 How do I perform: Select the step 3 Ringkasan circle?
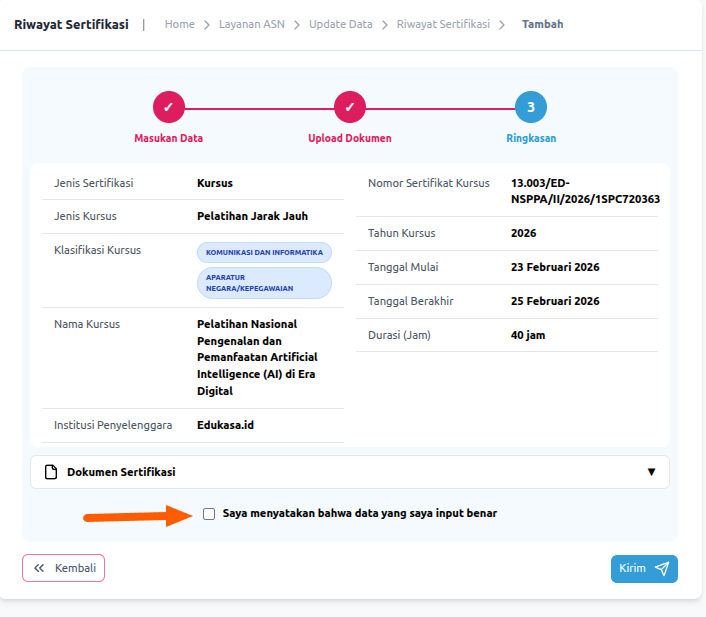click(x=531, y=107)
